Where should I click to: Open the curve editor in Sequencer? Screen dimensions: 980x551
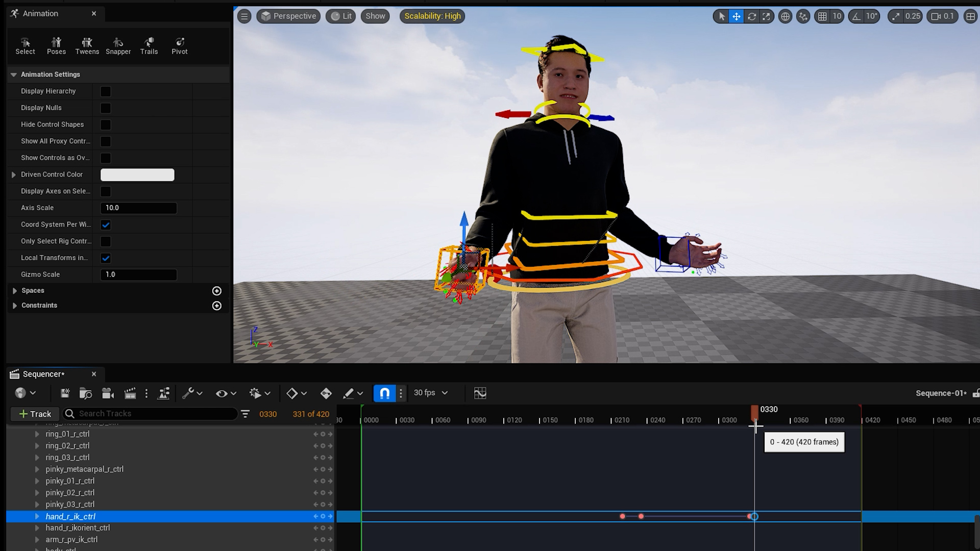480,393
